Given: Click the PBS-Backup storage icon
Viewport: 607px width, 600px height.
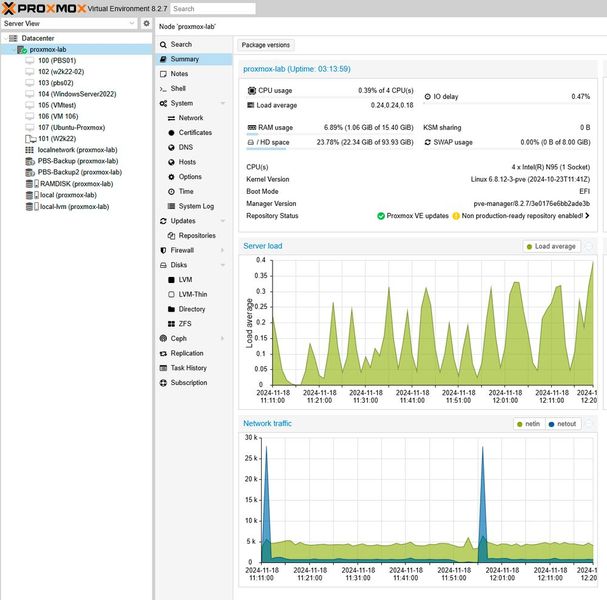Looking at the screenshot, I should (x=30, y=161).
